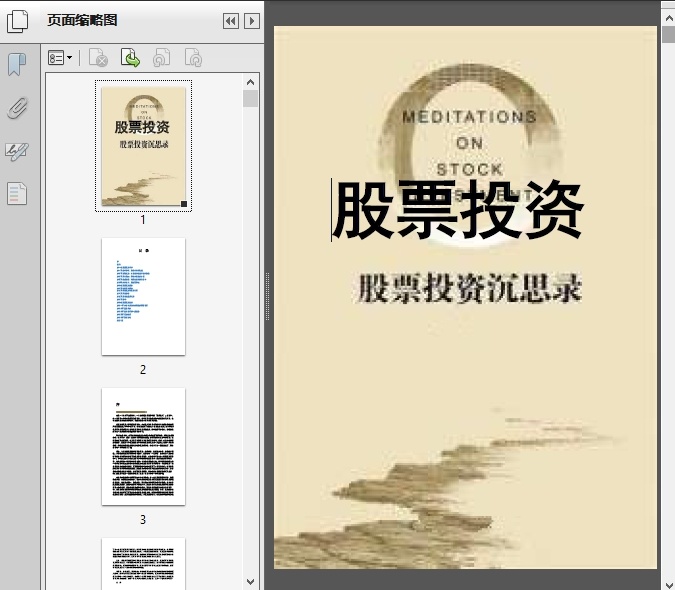Select page 2 contents thumbnail

(143, 297)
